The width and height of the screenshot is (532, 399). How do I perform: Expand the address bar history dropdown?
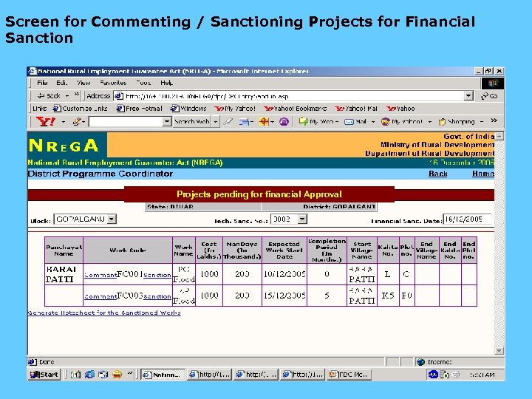point(468,96)
